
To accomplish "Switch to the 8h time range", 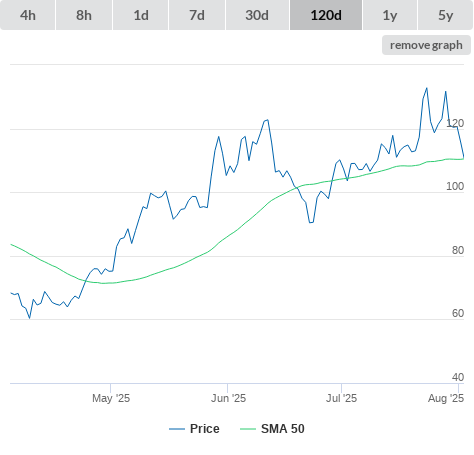I will [84, 15].
